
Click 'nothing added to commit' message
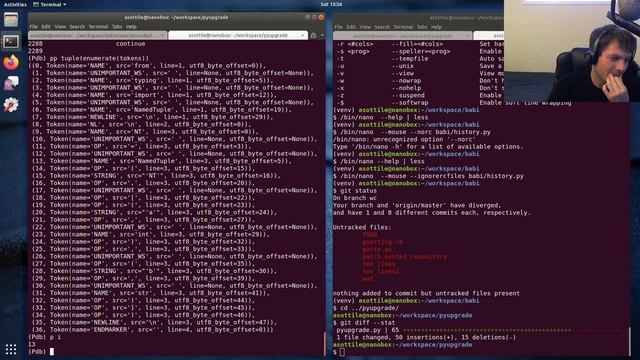pos(426,293)
